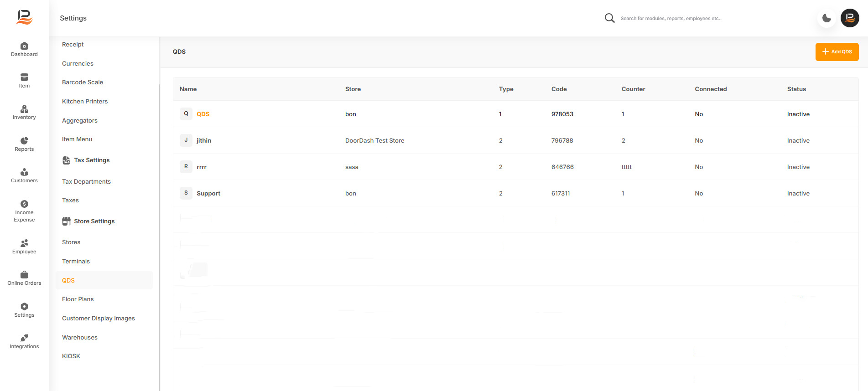Viewport: 868px width, 391px height.
Task: Open the Receipt settings menu item
Action: click(x=73, y=44)
